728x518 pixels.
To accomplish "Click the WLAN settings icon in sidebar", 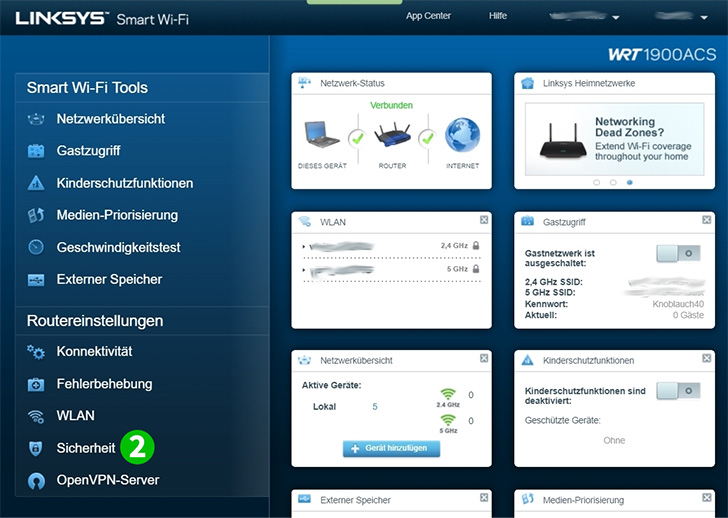I will pos(36,416).
